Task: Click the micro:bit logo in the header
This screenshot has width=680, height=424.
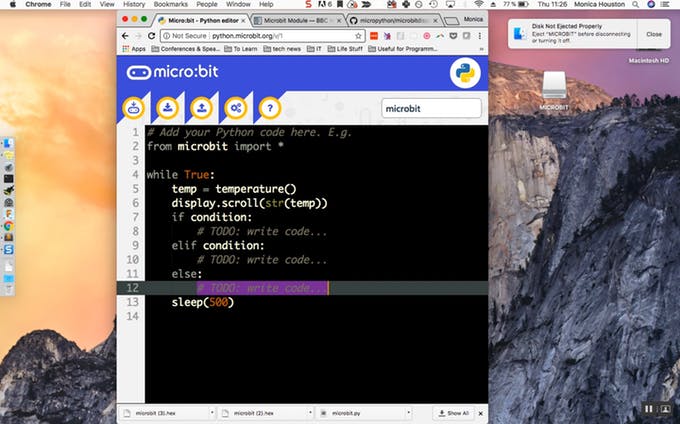Action: pos(173,72)
